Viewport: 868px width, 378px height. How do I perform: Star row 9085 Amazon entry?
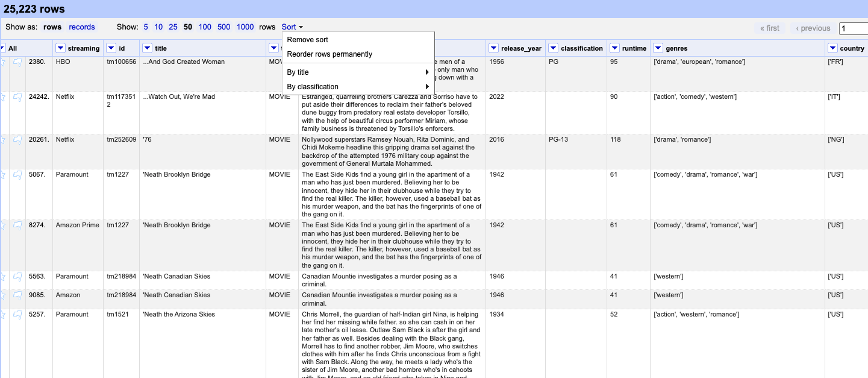pyautogui.click(x=4, y=295)
